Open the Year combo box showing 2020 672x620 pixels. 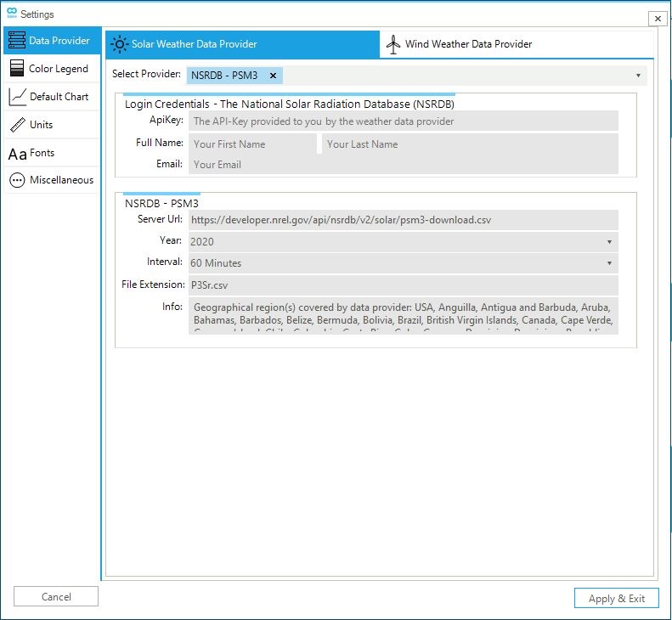[404, 242]
